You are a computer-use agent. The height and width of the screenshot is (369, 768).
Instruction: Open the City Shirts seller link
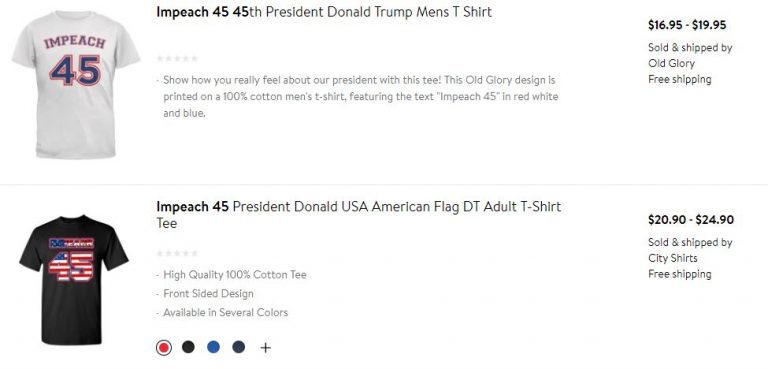(672, 258)
